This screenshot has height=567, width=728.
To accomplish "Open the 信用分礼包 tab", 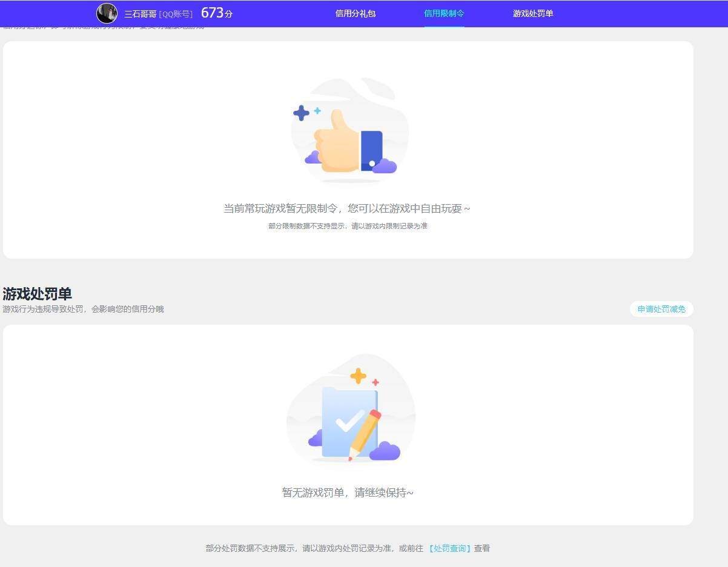I will click(356, 13).
